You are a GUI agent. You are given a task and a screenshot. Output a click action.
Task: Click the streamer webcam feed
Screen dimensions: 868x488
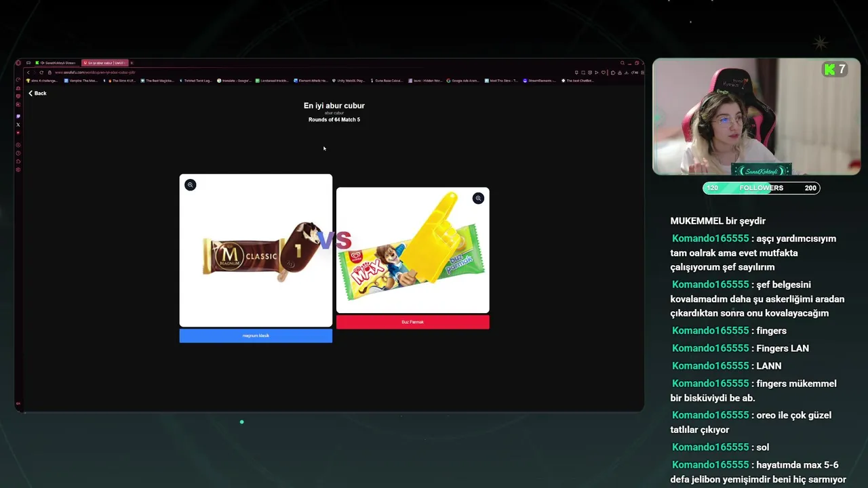757,117
